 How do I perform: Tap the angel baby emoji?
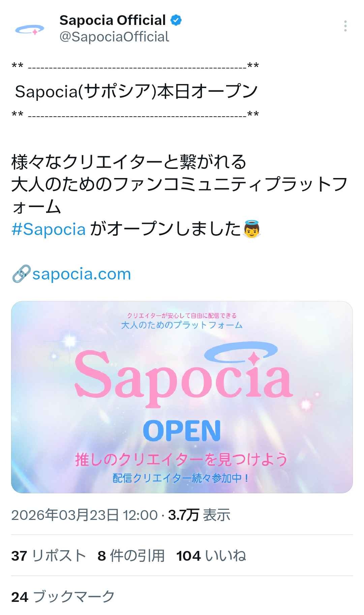(x=252, y=229)
